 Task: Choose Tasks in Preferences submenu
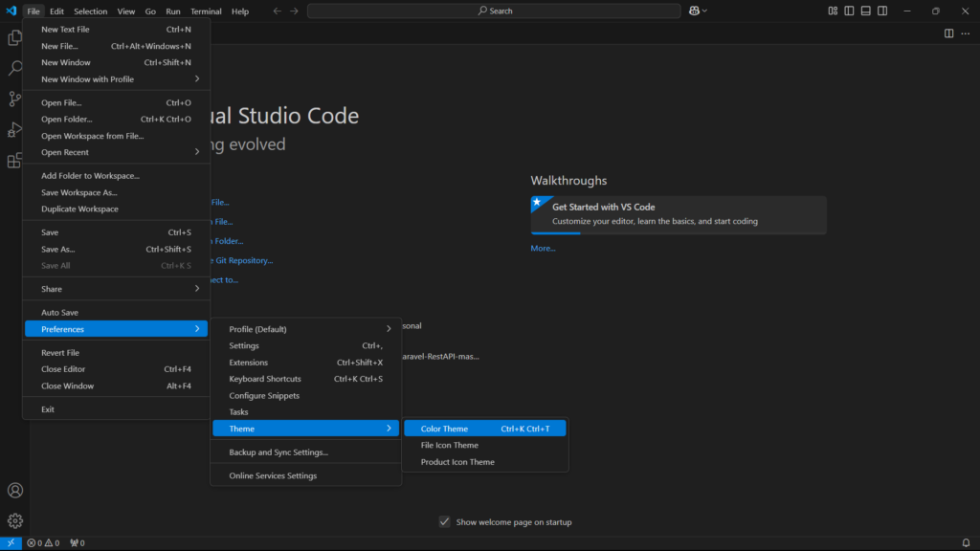point(305,412)
